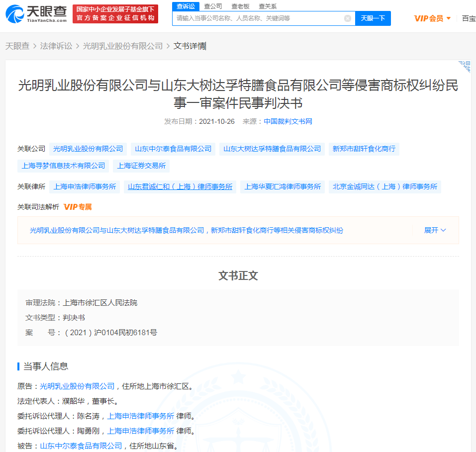Go to 天眼查 breadcrumb home

click(17, 46)
